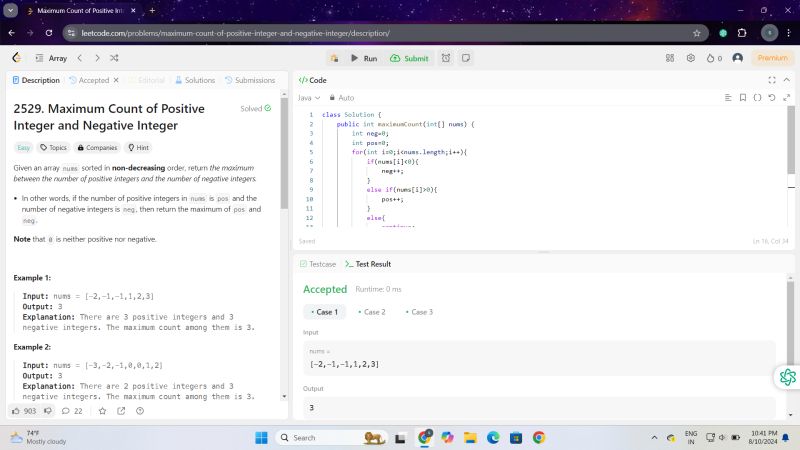Open the layout grid icon
The height and width of the screenshot is (450, 800).
670,58
